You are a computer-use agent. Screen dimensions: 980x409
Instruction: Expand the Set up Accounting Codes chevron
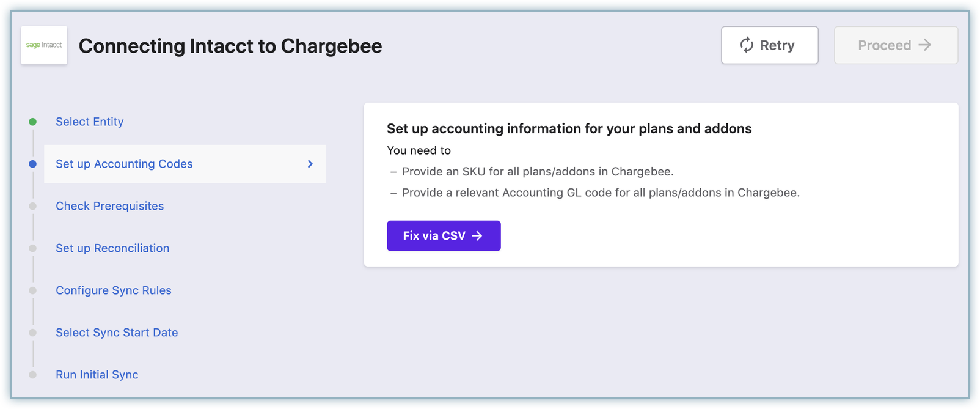click(x=310, y=164)
